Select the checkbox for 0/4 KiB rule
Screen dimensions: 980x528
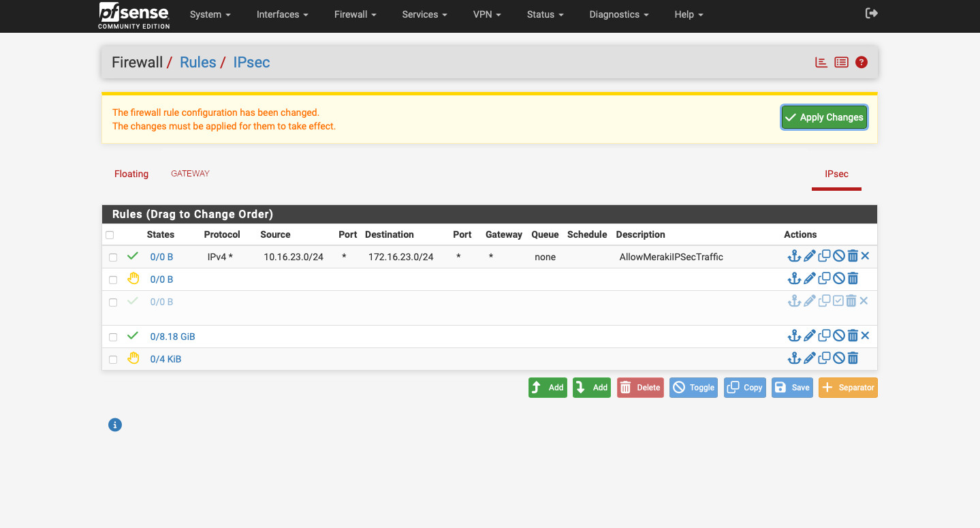click(x=113, y=360)
